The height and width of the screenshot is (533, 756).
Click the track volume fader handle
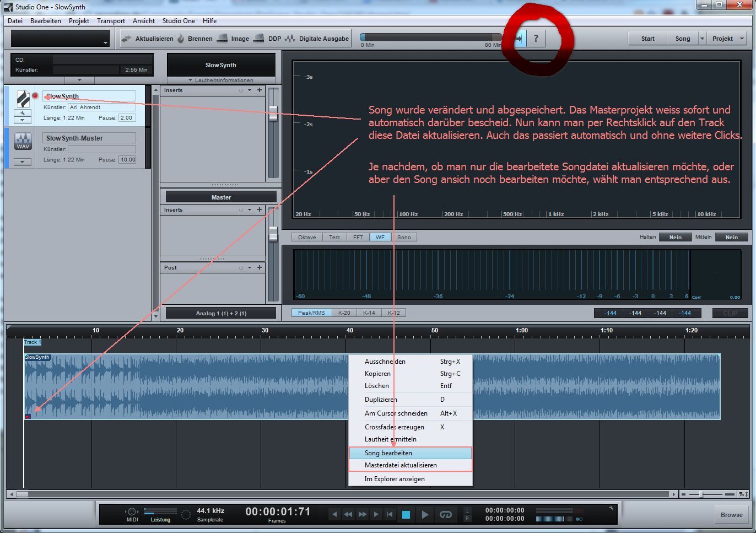pyautogui.click(x=273, y=114)
